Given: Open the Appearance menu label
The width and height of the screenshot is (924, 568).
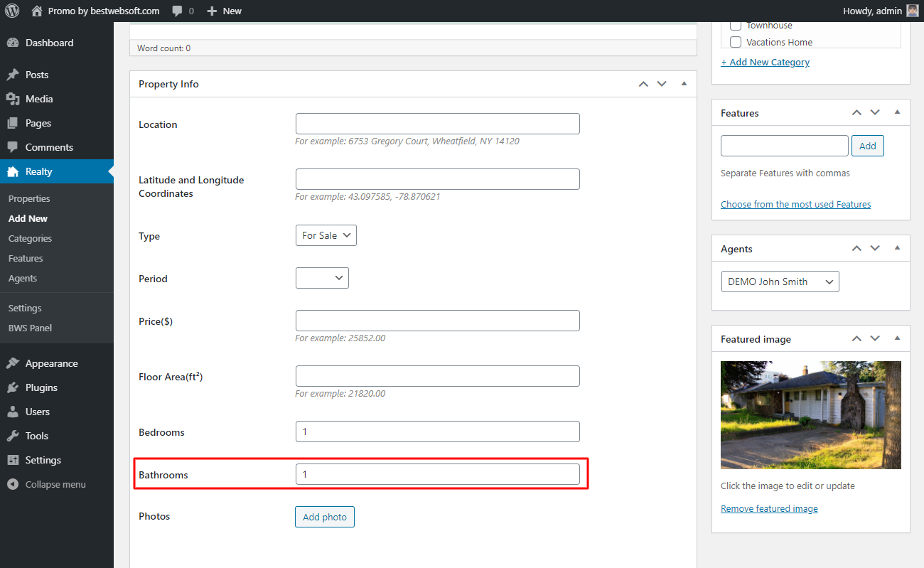Looking at the screenshot, I should (52, 363).
